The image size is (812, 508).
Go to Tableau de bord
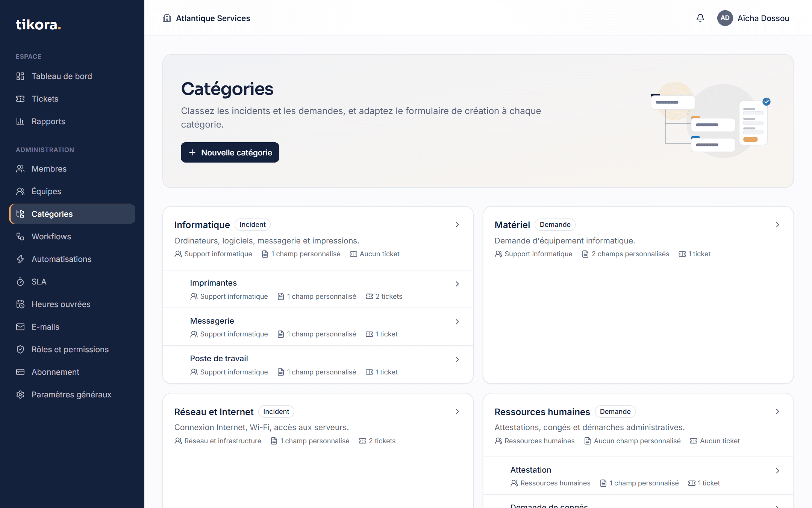72,76
